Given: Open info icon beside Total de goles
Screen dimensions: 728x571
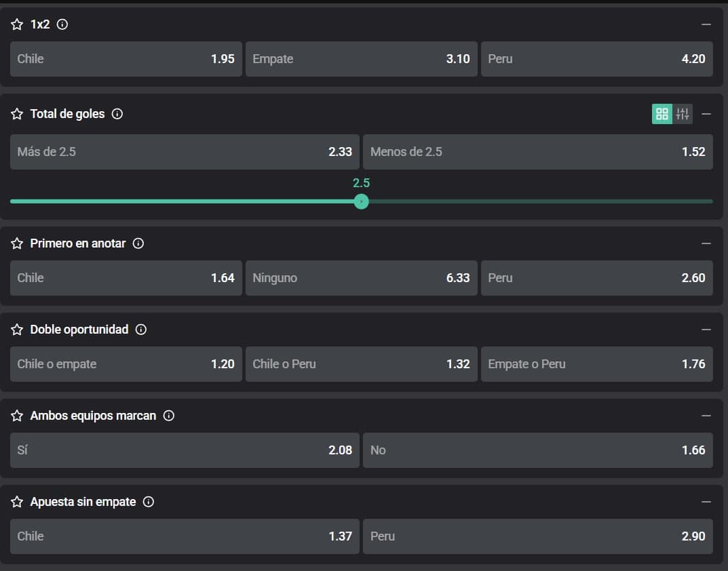Looking at the screenshot, I should click(x=117, y=114).
